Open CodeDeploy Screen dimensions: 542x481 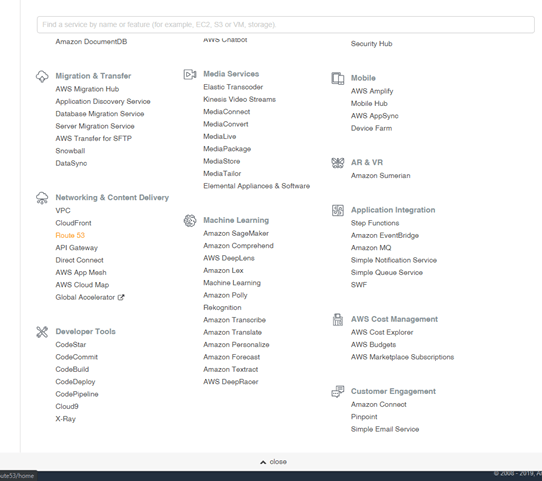75,382
